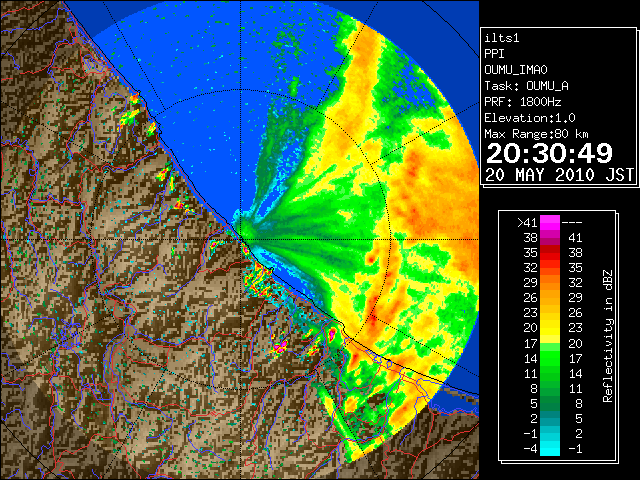Click the vertical 'Reflectivity in dBZ' label
The width and height of the screenshot is (640, 480).
[608, 336]
